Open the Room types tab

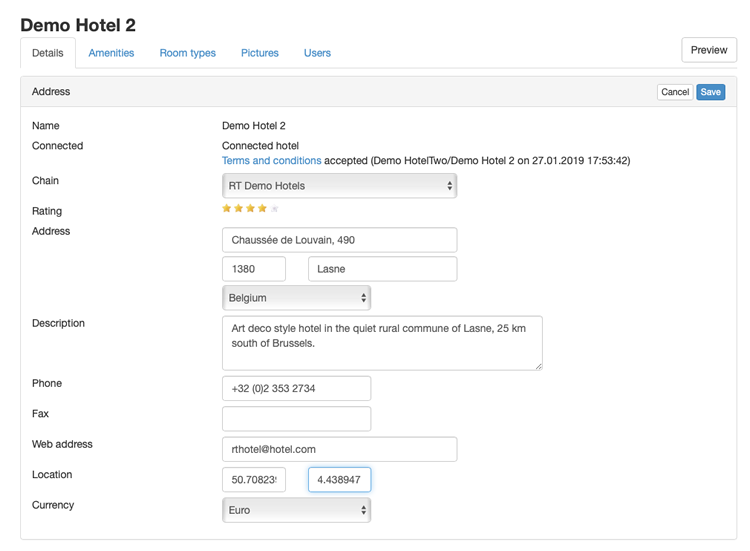(x=188, y=53)
